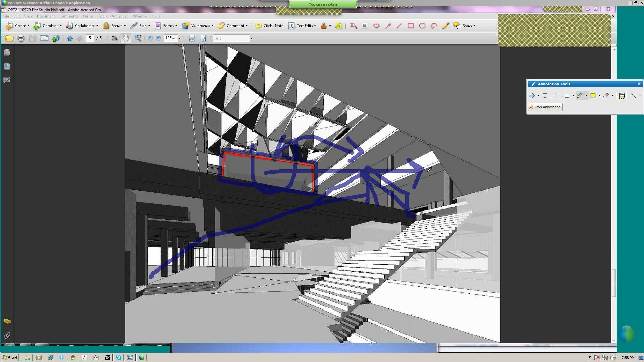Click the zoom in plus button
Image resolution: width=644 pixels, height=362 pixels.
(158, 38)
